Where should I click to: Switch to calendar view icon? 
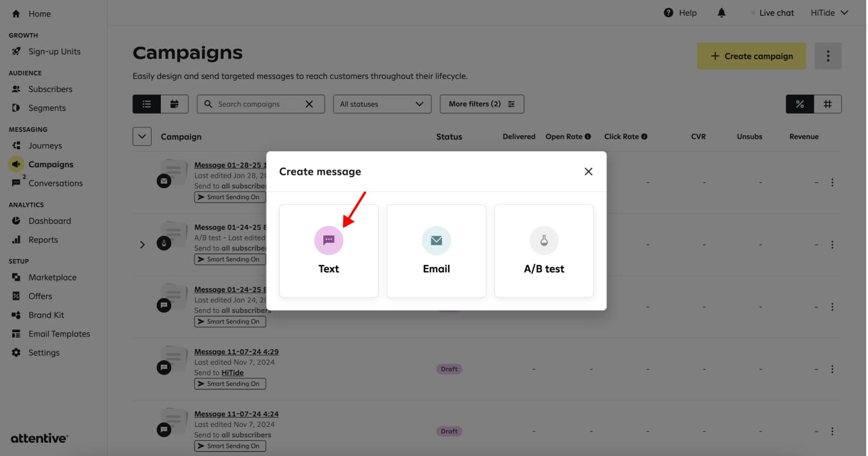(x=174, y=104)
